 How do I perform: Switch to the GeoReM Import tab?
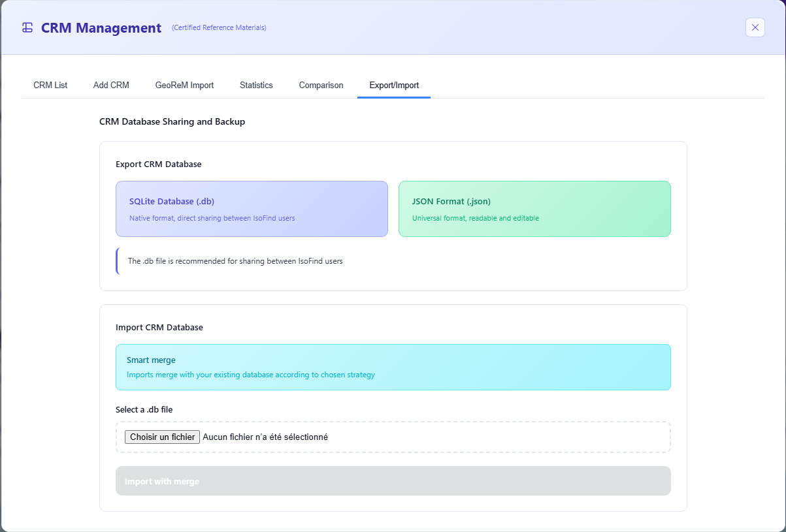point(184,85)
